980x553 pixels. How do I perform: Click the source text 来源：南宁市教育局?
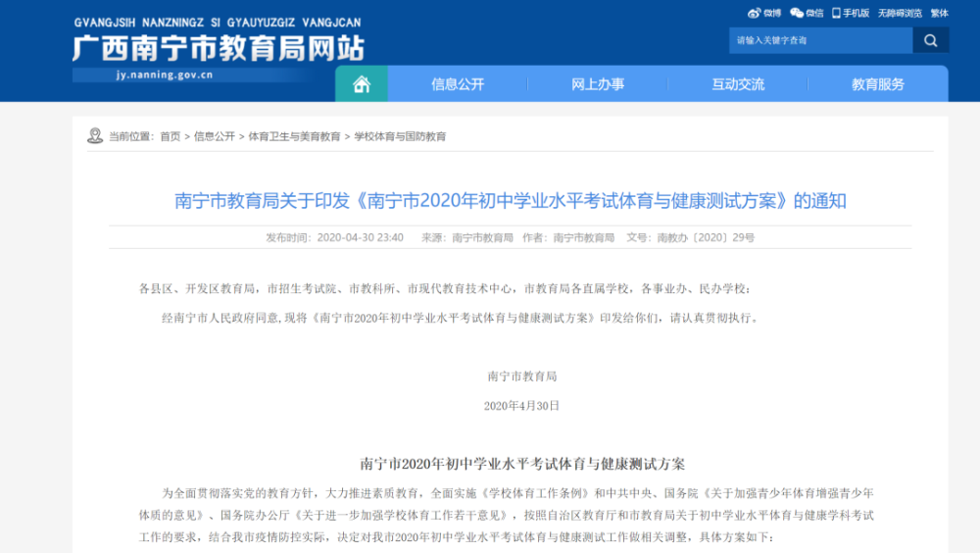[466, 237]
